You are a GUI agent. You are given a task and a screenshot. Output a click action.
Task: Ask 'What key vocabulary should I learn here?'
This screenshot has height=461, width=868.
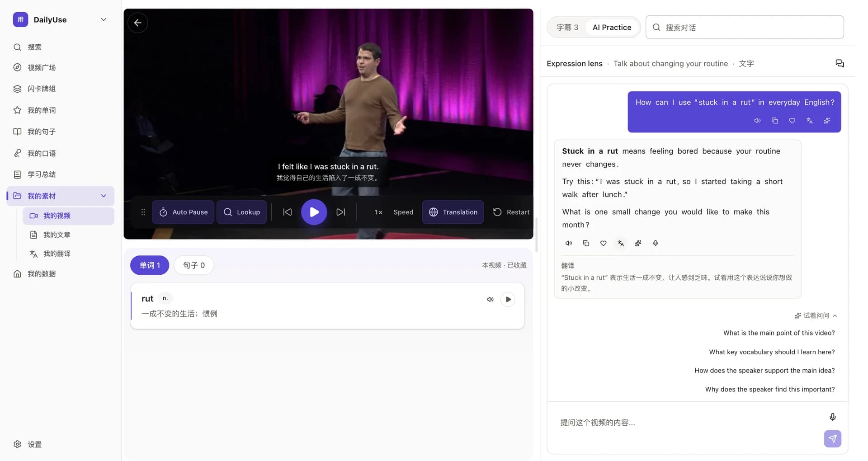pyautogui.click(x=772, y=352)
